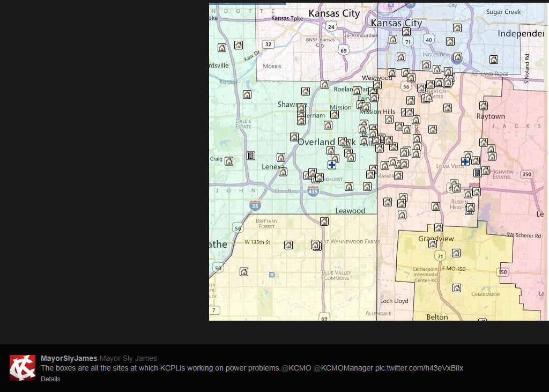Follow the pic.twitter.com/h43eVxBilx link
This screenshot has height=392, width=549.
(x=419, y=368)
